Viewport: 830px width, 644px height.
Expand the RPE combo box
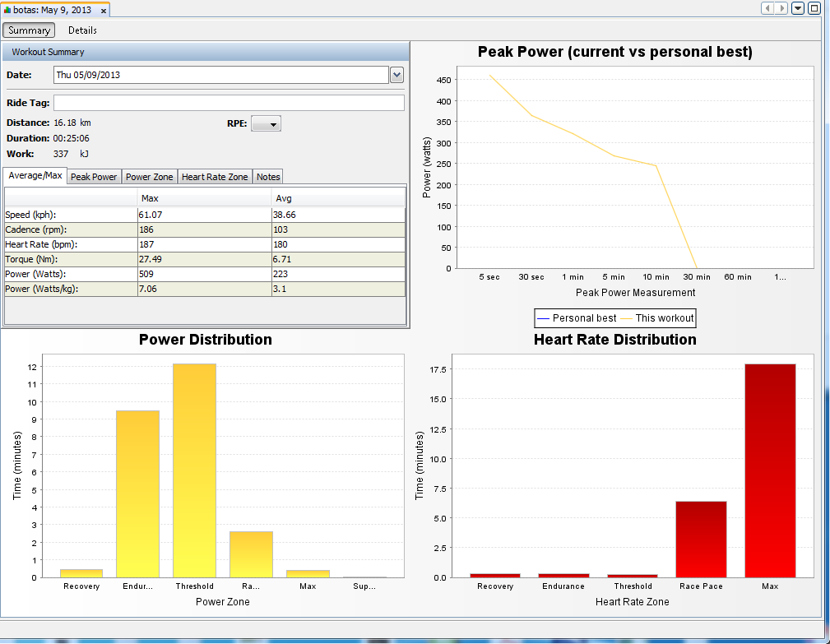tap(266, 124)
